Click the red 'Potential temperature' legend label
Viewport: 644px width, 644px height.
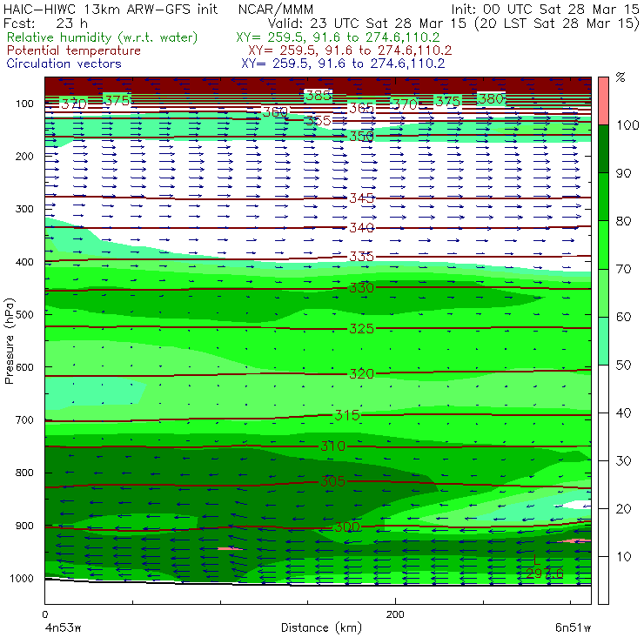tap(73, 50)
